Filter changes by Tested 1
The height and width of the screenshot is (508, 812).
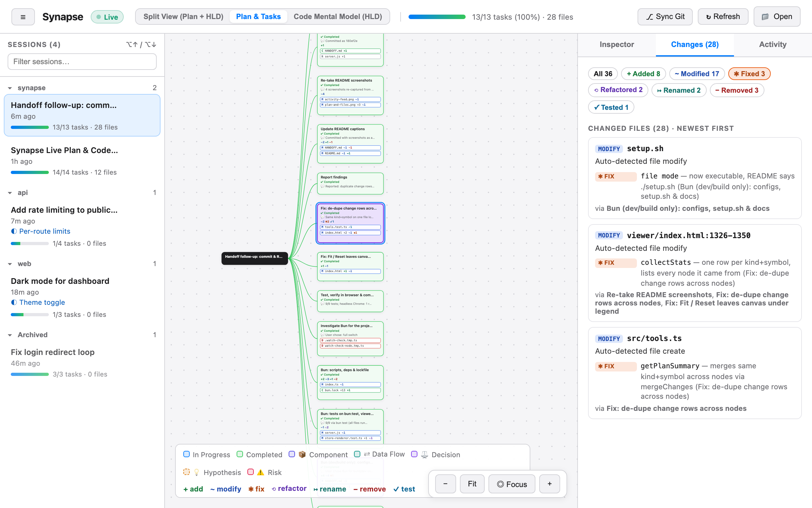(x=611, y=107)
